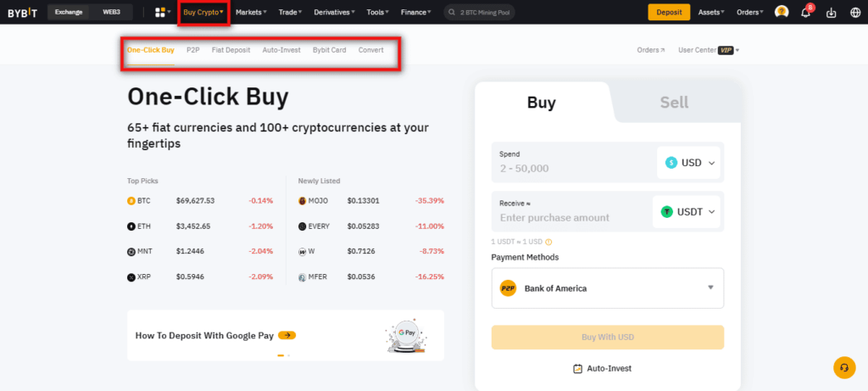This screenshot has width=868, height=391.
Task: Expand the USD currency dropdown
Action: click(690, 163)
